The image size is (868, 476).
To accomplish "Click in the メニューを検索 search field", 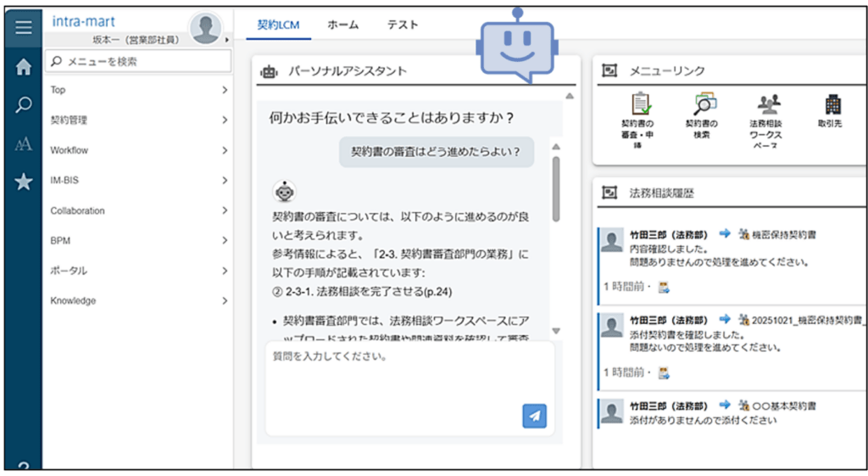I will [138, 61].
